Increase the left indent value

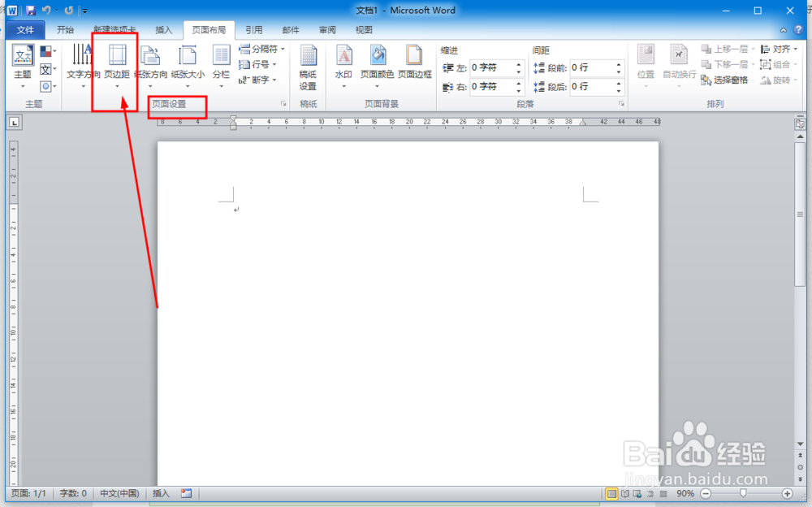point(519,64)
